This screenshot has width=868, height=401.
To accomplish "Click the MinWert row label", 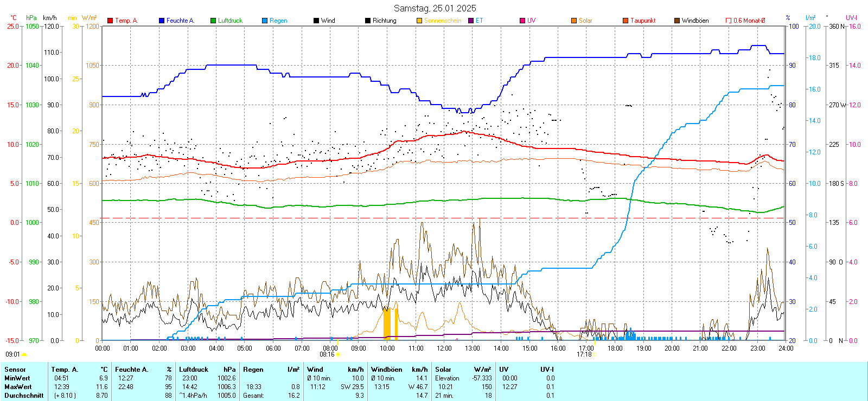I will click(17, 378).
